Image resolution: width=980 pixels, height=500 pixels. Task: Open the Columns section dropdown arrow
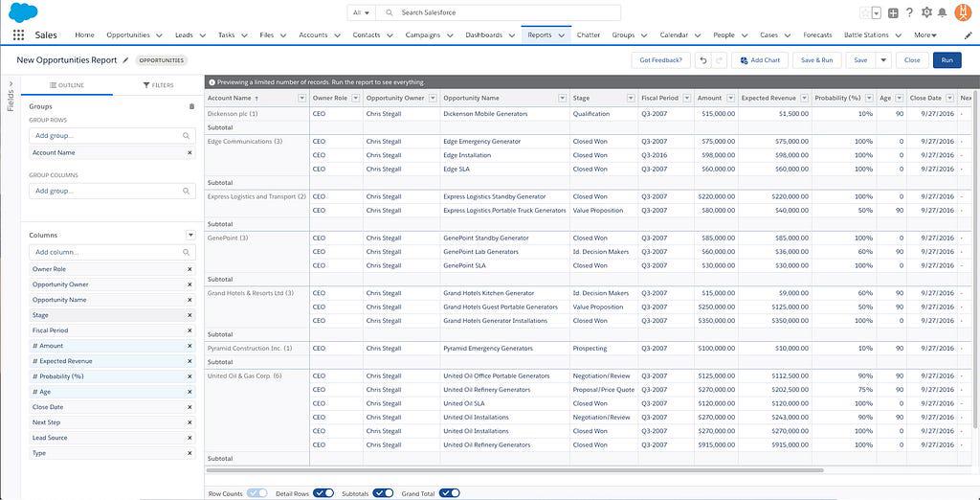click(190, 235)
